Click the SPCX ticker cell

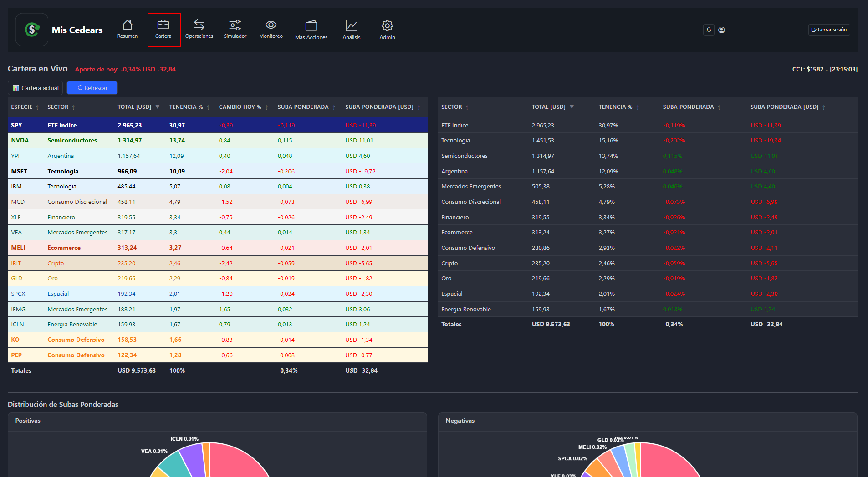pos(18,294)
